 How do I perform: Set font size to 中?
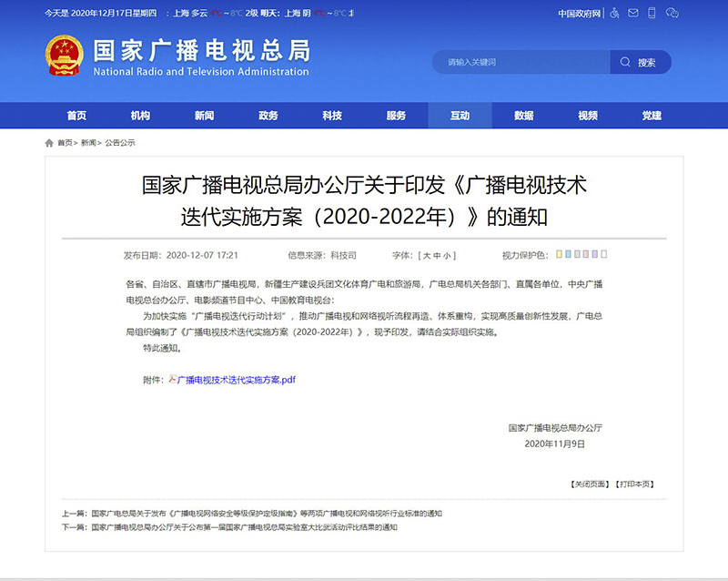pos(437,256)
